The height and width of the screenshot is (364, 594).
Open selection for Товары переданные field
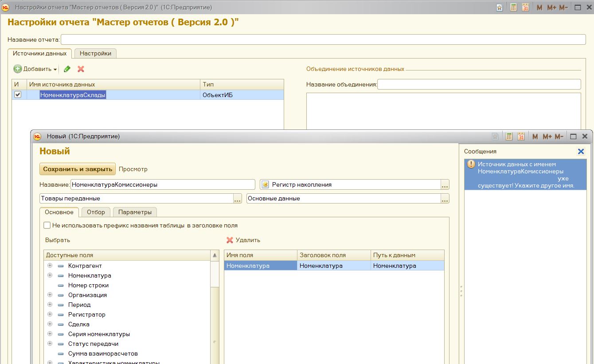click(x=238, y=198)
